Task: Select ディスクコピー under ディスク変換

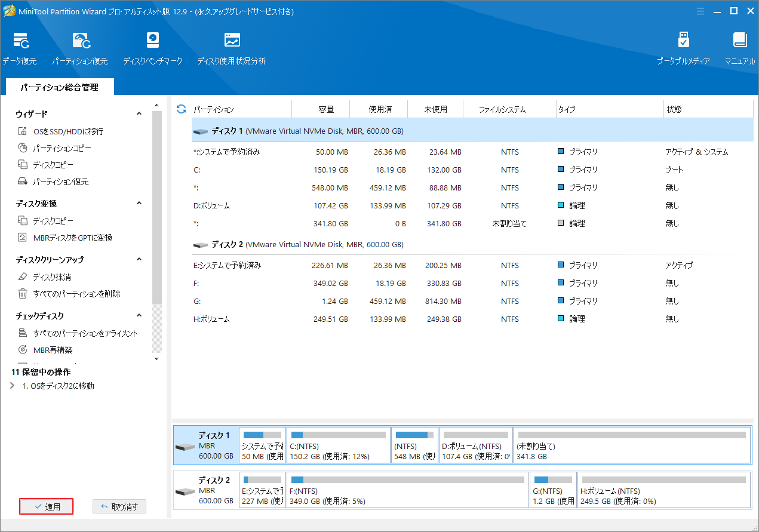Action: click(x=53, y=221)
